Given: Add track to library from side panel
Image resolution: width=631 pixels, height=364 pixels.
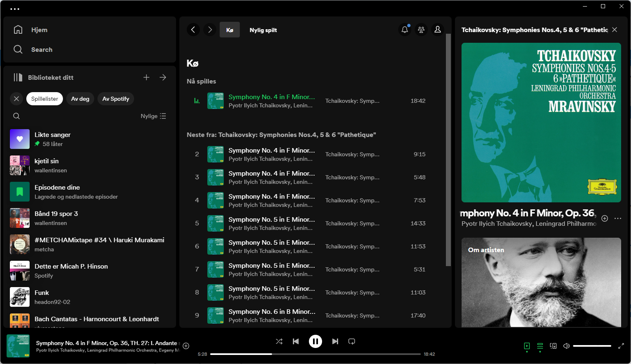Looking at the screenshot, I should pyautogui.click(x=605, y=218).
